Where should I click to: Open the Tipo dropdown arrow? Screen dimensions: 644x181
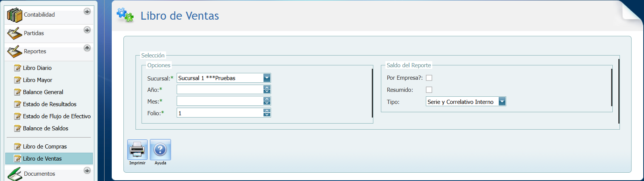(502, 102)
